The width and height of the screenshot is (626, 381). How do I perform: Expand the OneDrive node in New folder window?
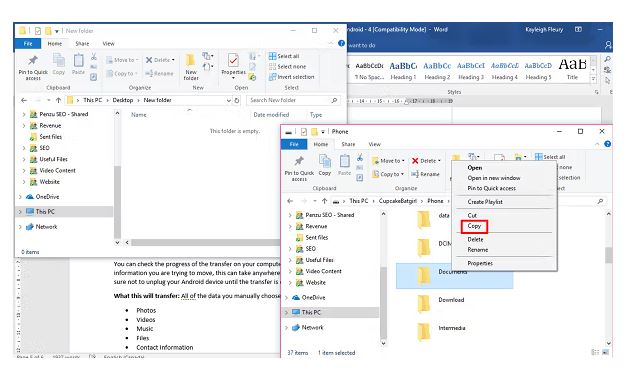coord(20,197)
